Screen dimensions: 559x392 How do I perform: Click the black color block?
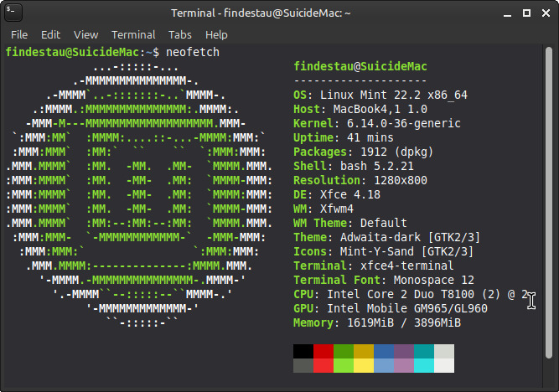point(303,351)
